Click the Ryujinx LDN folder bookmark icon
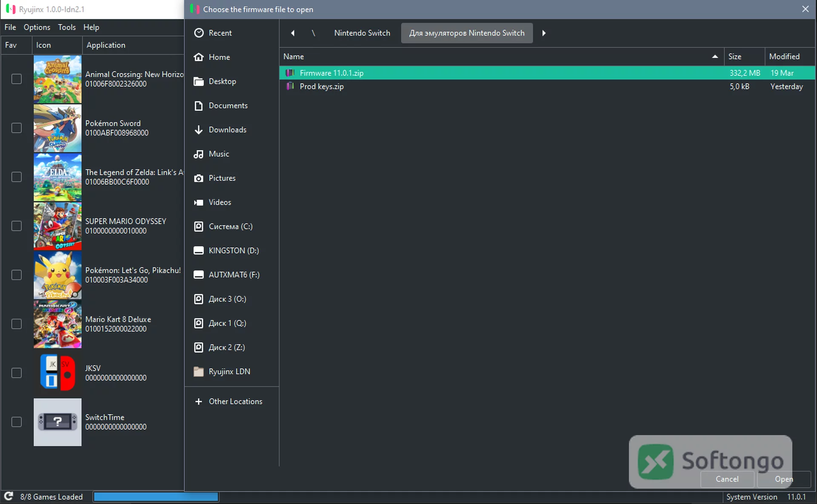Image resolution: width=817 pixels, height=504 pixels. pyautogui.click(x=199, y=372)
